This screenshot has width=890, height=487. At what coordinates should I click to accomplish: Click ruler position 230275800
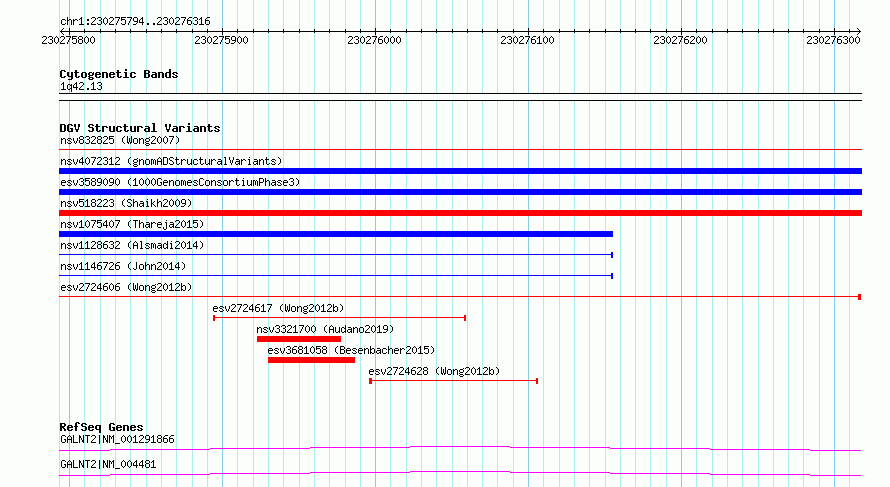click(68, 40)
